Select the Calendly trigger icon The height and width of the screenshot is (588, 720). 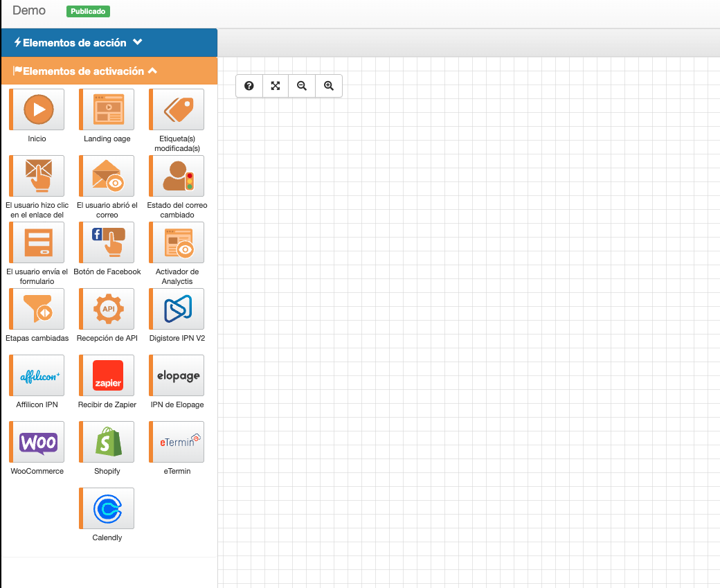pos(107,508)
